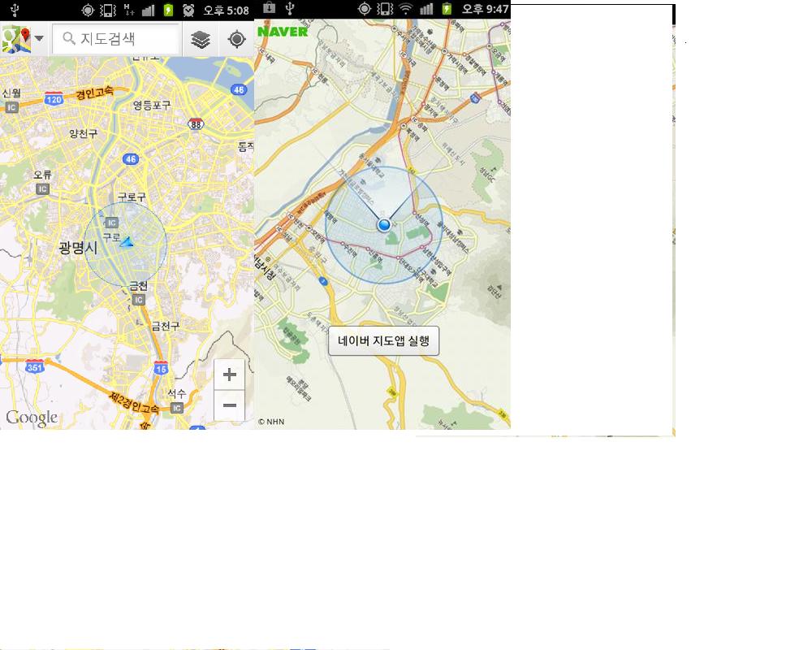This screenshot has width=812, height=650.
Task: Open the Google Maps logo menu
Action: tap(16, 39)
